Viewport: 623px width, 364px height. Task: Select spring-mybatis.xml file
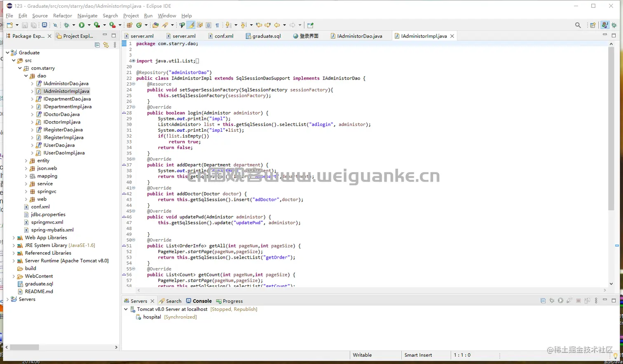pyautogui.click(x=52, y=230)
